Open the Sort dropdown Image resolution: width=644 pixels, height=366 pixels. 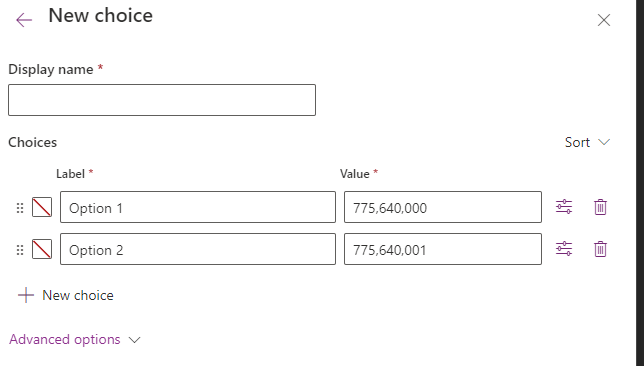coord(587,142)
